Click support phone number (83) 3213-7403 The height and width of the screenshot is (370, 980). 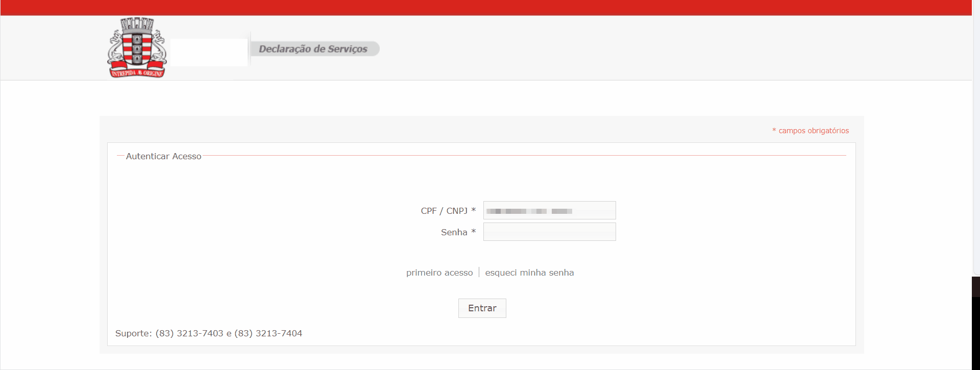189,333
